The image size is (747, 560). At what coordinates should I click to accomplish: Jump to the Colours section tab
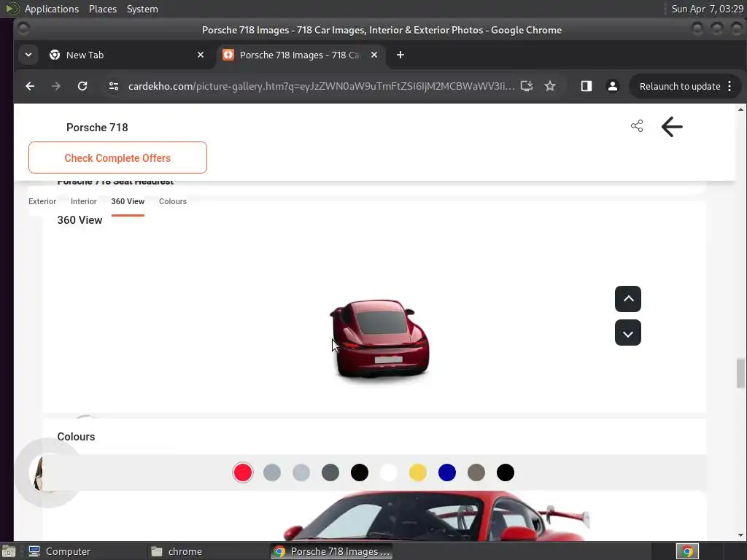[172, 201]
